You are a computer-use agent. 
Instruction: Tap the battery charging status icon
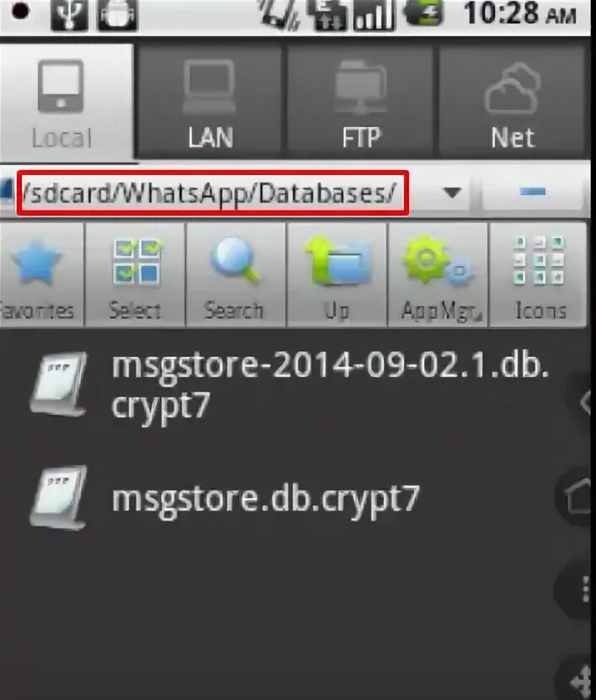tap(423, 13)
